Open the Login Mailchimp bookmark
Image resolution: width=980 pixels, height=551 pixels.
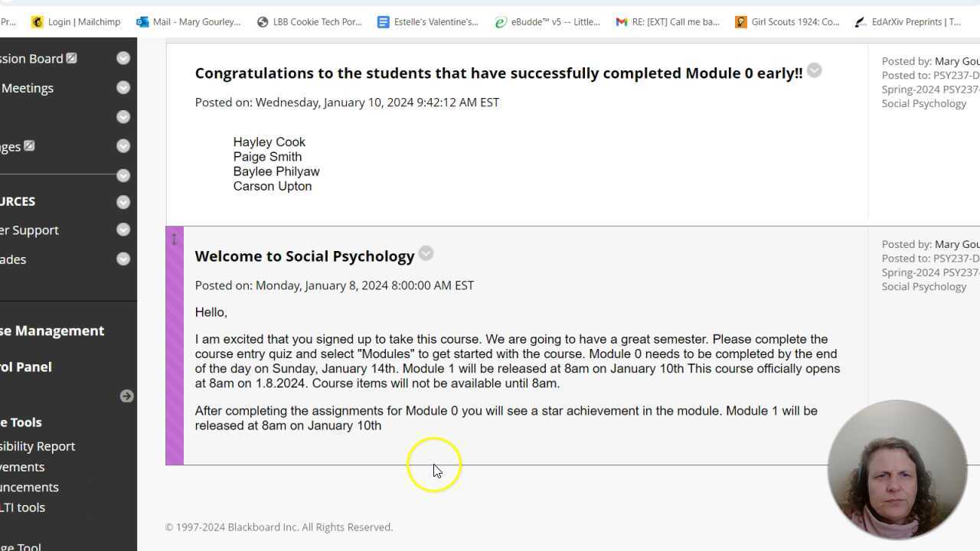(76, 22)
